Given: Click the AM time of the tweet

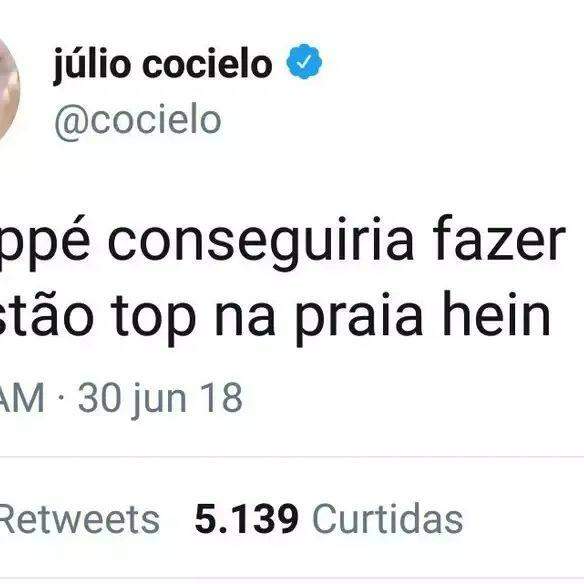Looking at the screenshot, I should (22, 398).
